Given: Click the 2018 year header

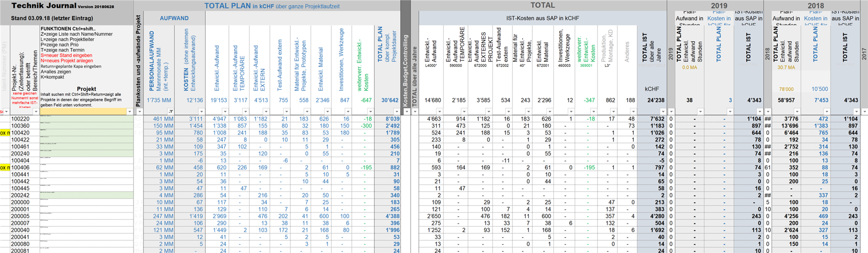Looking at the screenshot, I should pyautogui.click(x=816, y=5).
